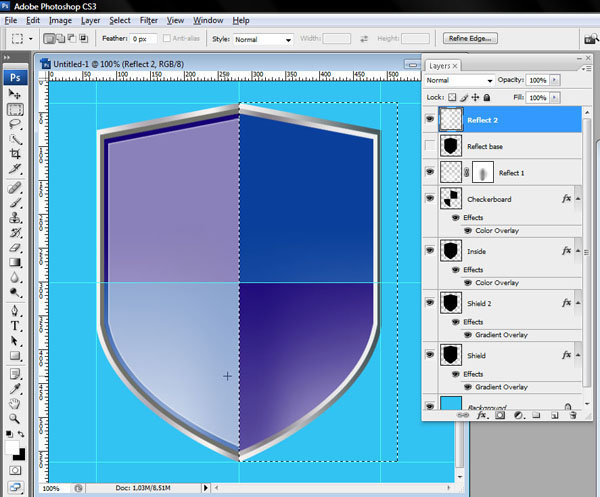The image size is (600, 497).
Task: Open the Fill slider arrow
Action: [x=554, y=98]
